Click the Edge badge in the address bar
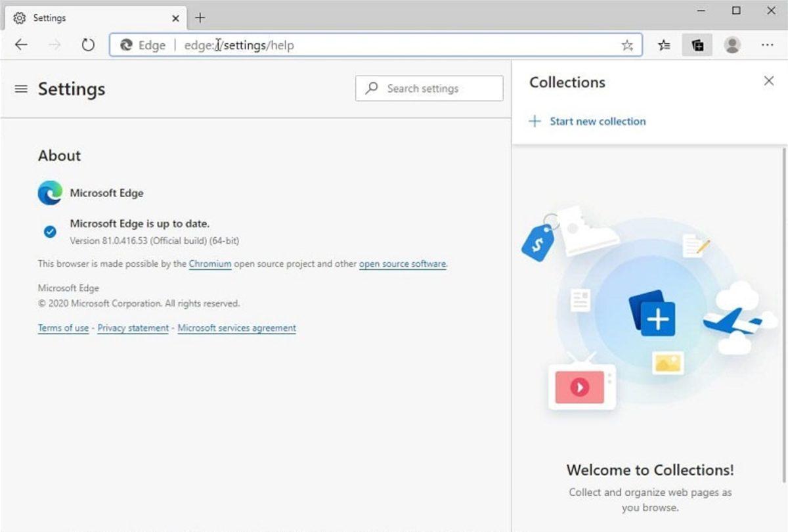Screen dimensions: 788x532 pyautogui.click(x=141, y=45)
